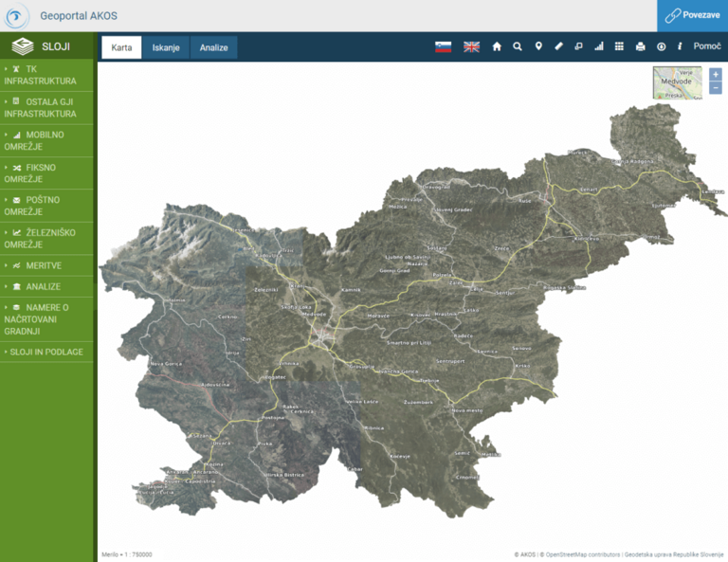Screen dimensions: 728x562
Task: Open the OpenStreetMap contributors attribution link
Action: pyautogui.click(x=583, y=554)
